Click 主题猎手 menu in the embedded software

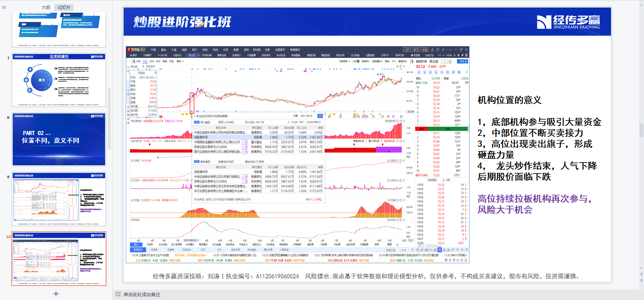(280, 50)
